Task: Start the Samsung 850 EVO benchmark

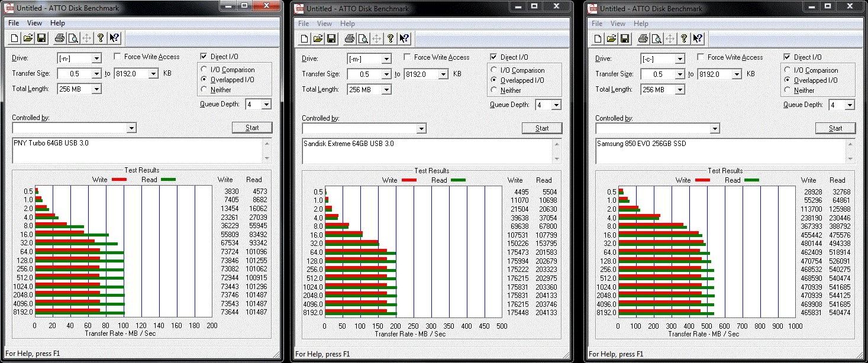Action: click(835, 128)
